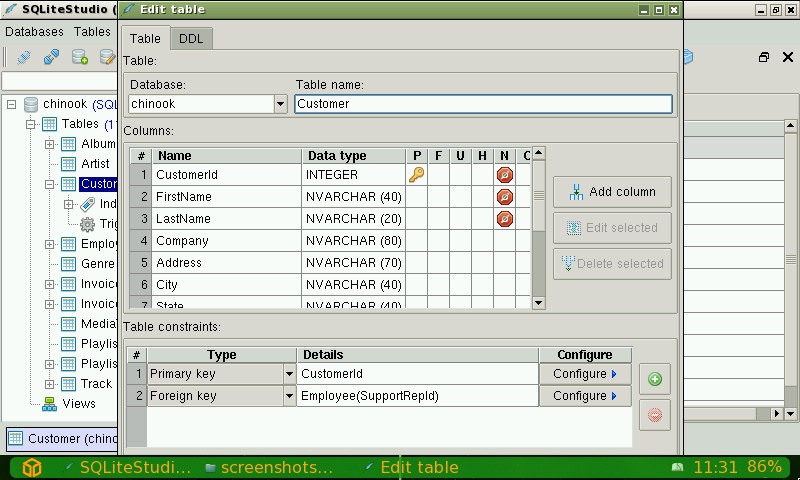The image size is (800, 480).
Task: Close the inner MDI window with the X
Action: [x=788, y=57]
